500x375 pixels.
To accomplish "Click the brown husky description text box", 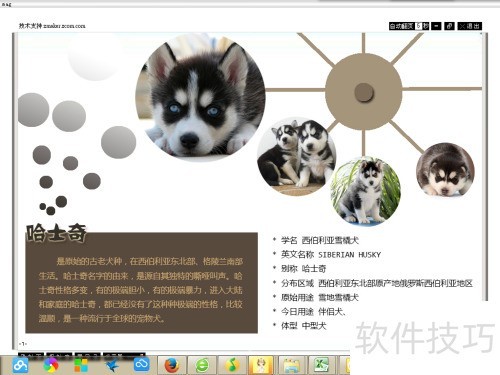I will 141,283.
